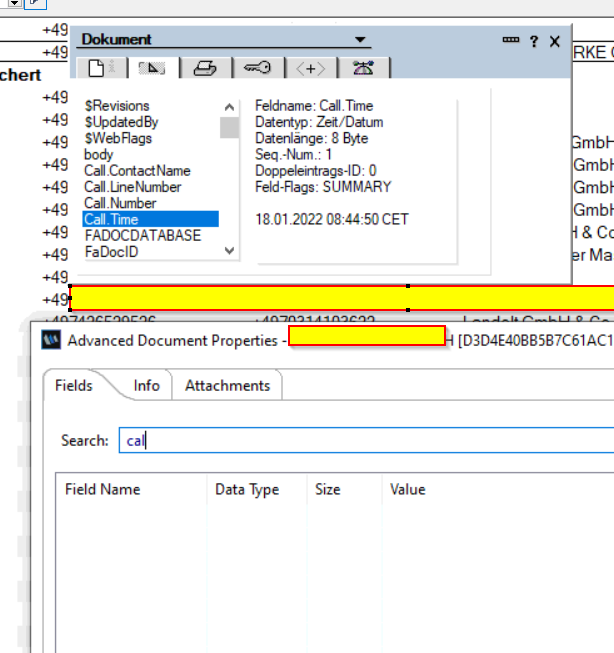614x653 pixels.
Task: Select the fields list tab icon
Action: 153,68
